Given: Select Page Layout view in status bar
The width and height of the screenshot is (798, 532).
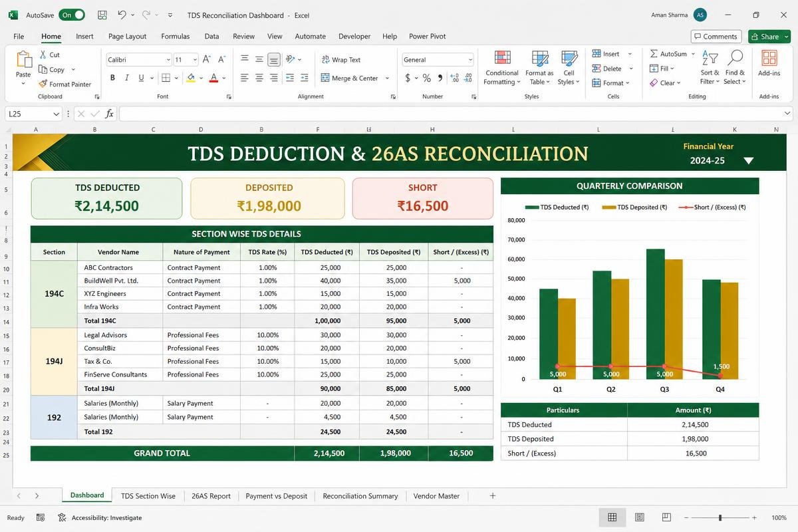Looking at the screenshot, I should pos(640,517).
